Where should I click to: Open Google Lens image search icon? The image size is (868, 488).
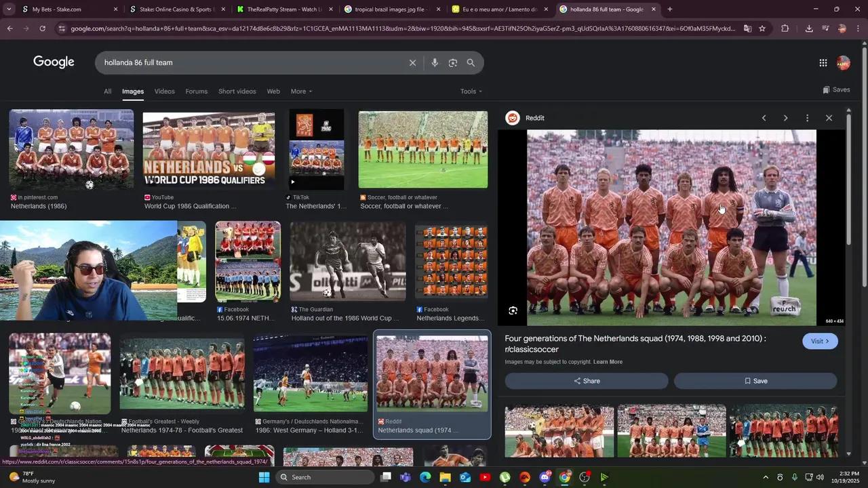453,62
